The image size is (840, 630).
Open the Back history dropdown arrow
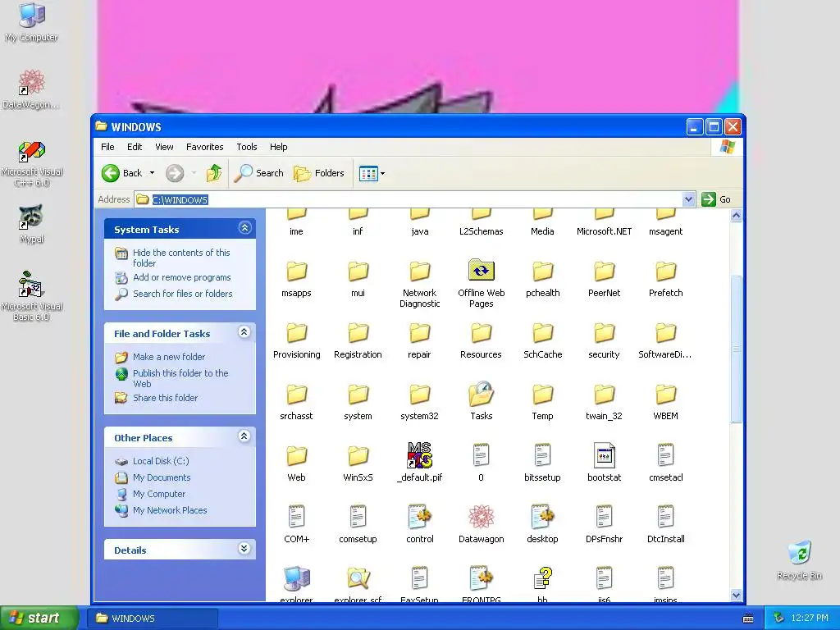click(152, 173)
